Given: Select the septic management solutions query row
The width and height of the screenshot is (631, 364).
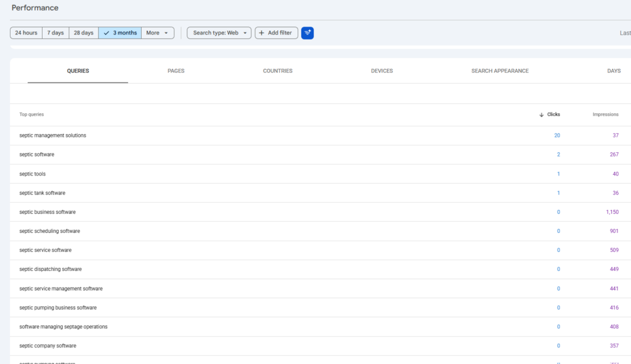Looking at the screenshot, I should [320, 135].
